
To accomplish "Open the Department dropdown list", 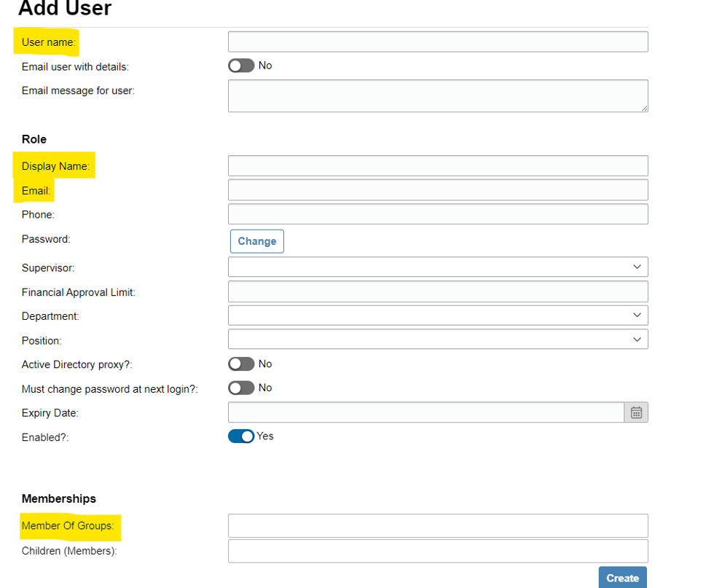I will coord(438,315).
